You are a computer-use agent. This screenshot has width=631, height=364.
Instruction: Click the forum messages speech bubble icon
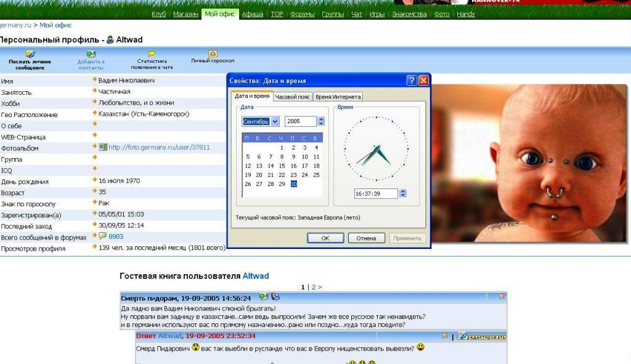(103, 237)
